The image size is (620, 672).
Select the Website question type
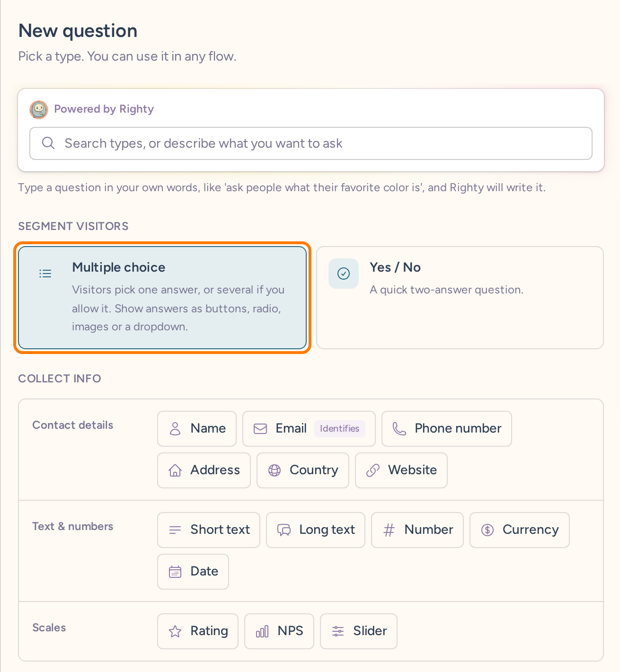point(401,470)
